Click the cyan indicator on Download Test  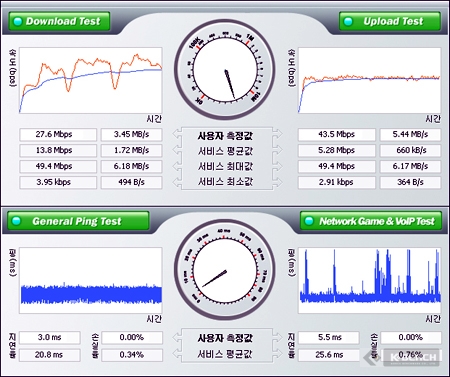[17, 21]
